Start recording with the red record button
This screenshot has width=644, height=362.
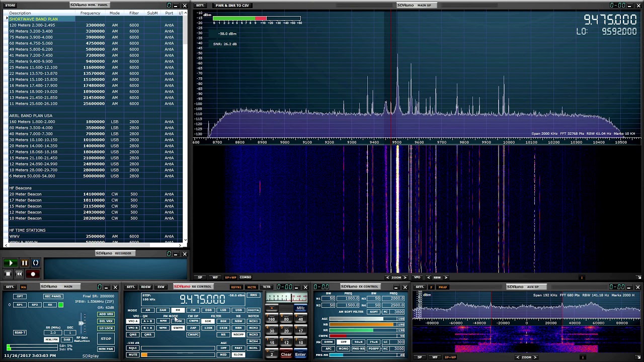pyautogui.click(x=33, y=274)
